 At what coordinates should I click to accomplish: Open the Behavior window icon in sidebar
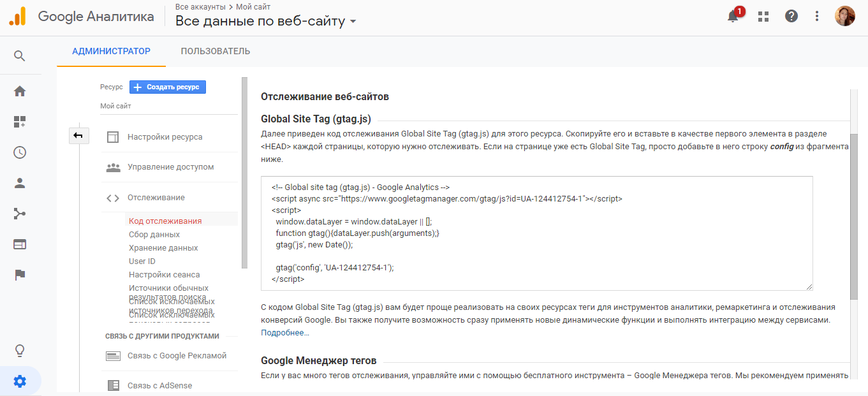tap(20, 244)
